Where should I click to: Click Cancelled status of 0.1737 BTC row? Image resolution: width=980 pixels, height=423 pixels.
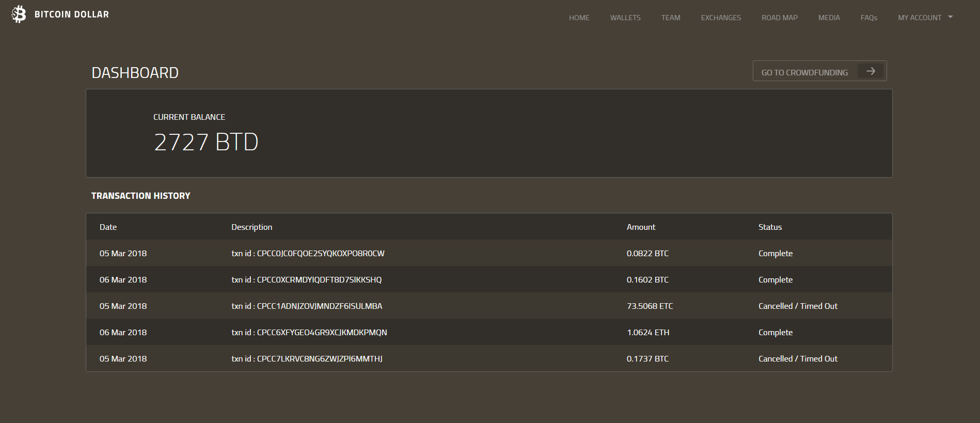(798, 359)
